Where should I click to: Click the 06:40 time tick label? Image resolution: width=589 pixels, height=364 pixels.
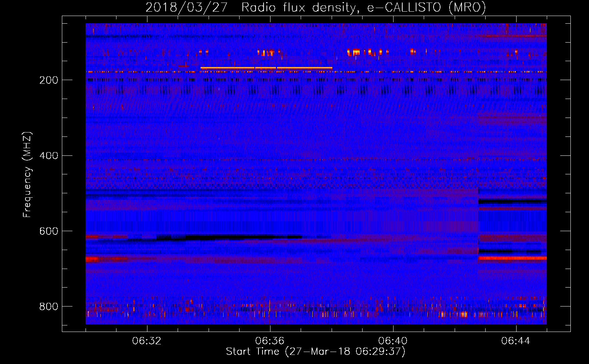pos(393,341)
